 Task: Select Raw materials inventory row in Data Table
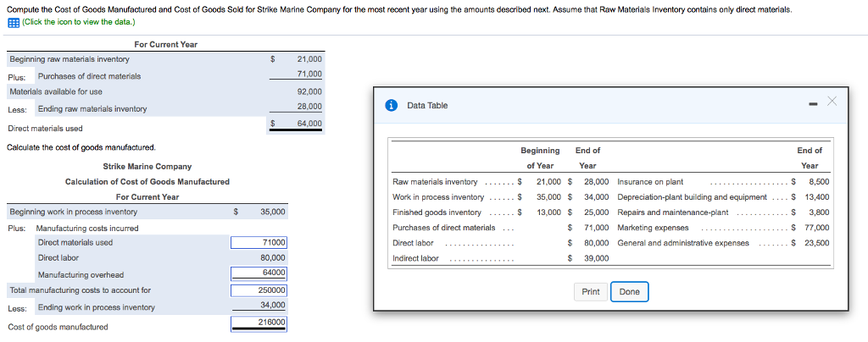[x=501, y=182]
